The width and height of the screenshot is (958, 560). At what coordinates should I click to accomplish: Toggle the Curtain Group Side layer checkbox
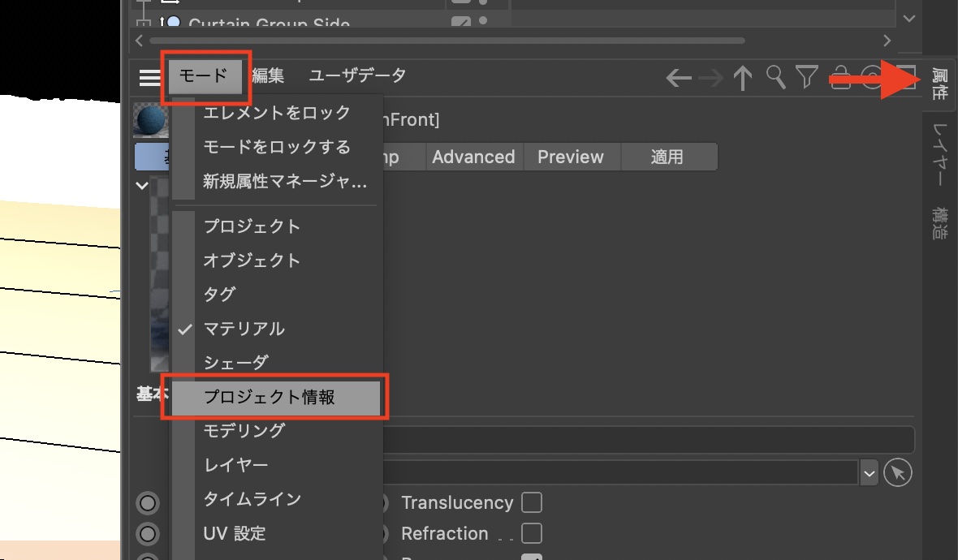coord(460,23)
